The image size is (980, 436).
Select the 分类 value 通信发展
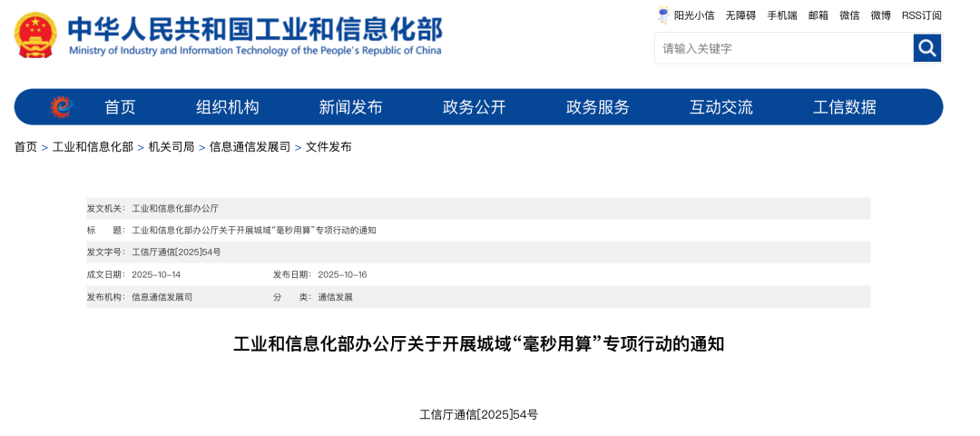point(336,297)
